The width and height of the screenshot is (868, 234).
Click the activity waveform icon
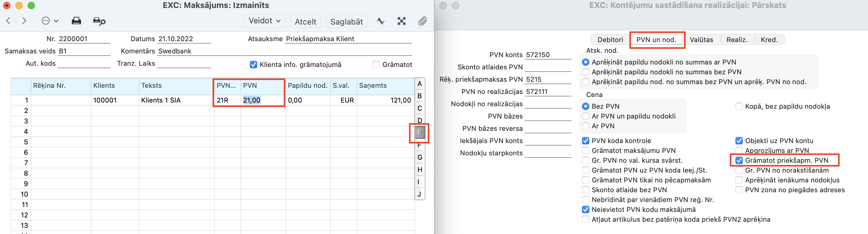pos(380,21)
